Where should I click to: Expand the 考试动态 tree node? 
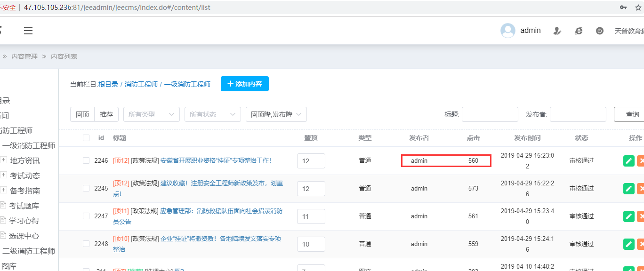click(4, 175)
